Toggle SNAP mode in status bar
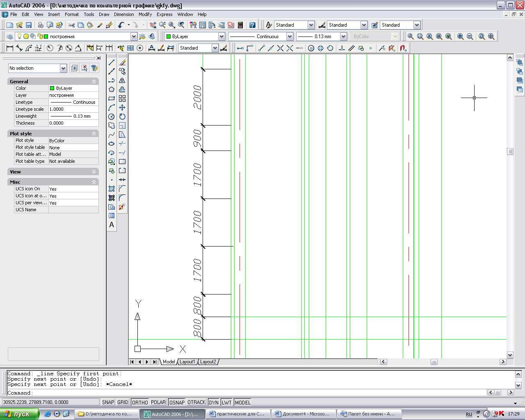 tap(108, 402)
